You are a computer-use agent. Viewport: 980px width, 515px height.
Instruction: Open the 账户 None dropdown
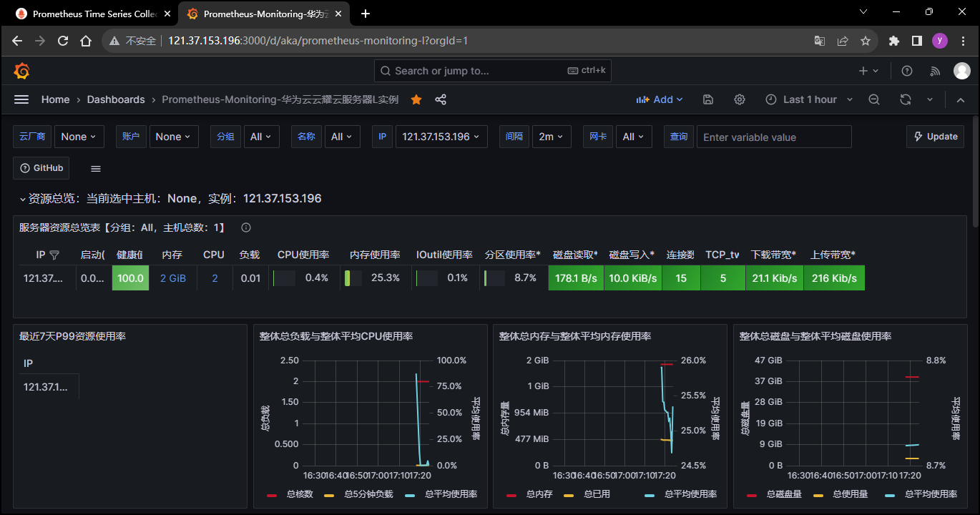pyautogui.click(x=174, y=137)
